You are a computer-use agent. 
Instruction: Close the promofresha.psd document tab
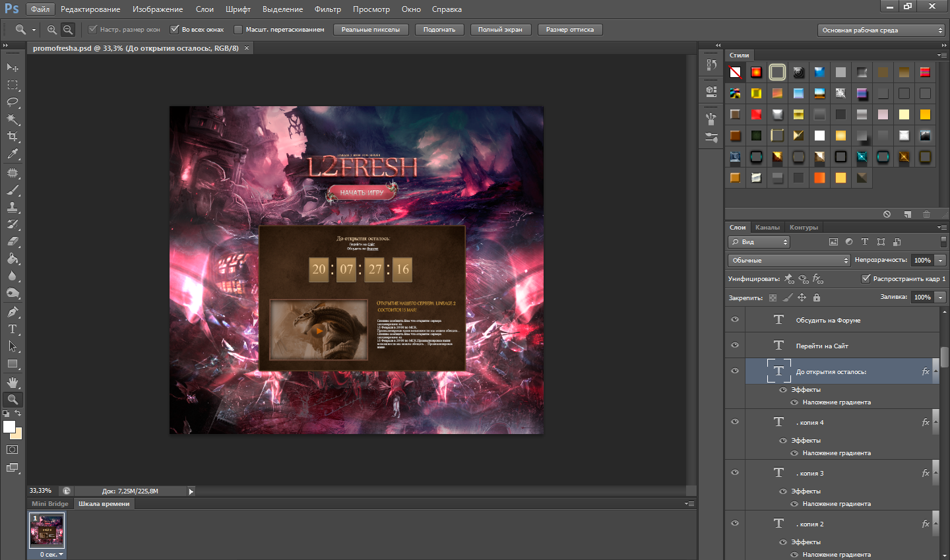click(x=247, y=48)
